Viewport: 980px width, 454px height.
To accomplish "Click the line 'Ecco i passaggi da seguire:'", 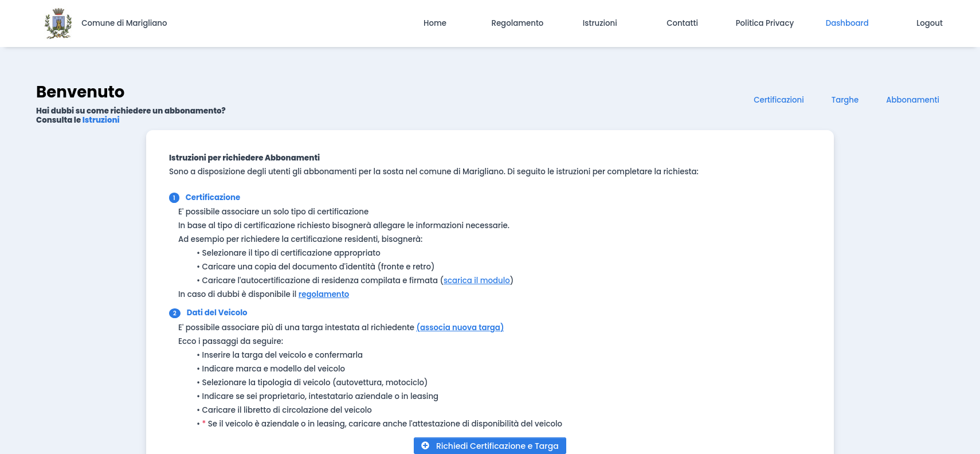I will 230,341.
